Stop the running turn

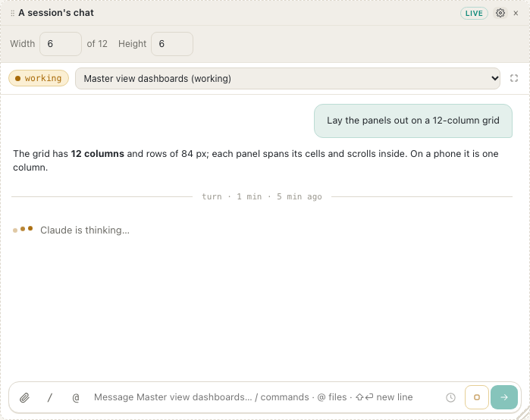[x=477, y=397]
